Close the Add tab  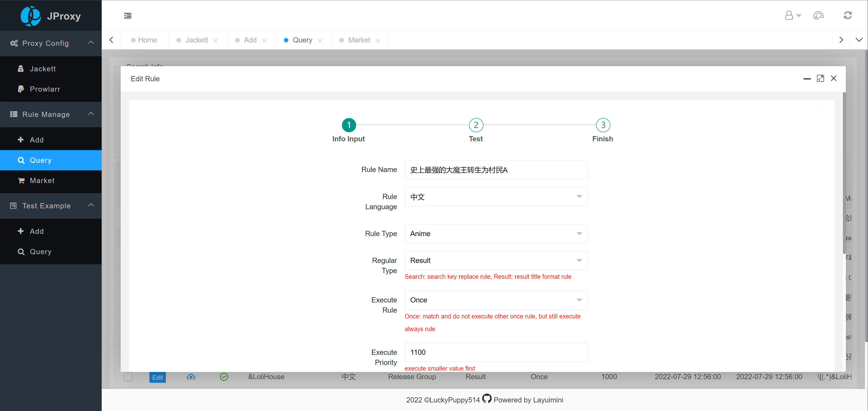[x=264, y=41]
